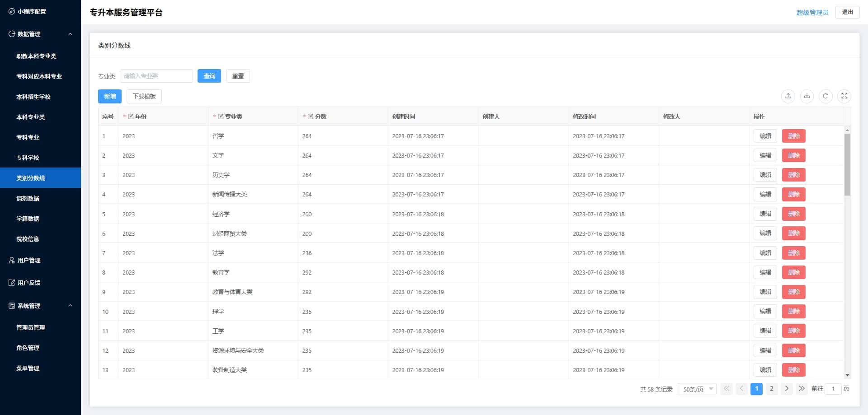Click the download/export icon above the table
This screenshot has height=415, width=868.
click(x=807, y=96)
